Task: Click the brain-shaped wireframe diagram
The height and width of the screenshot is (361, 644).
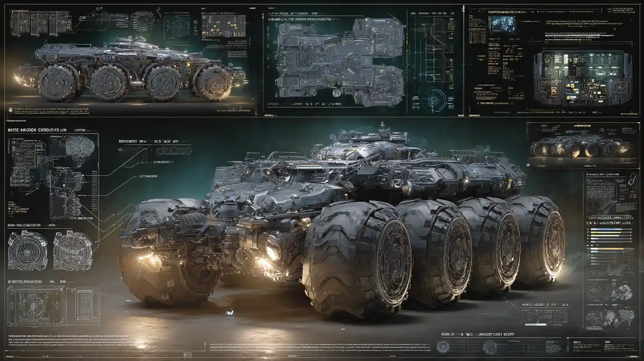Action: click(80, 147)
